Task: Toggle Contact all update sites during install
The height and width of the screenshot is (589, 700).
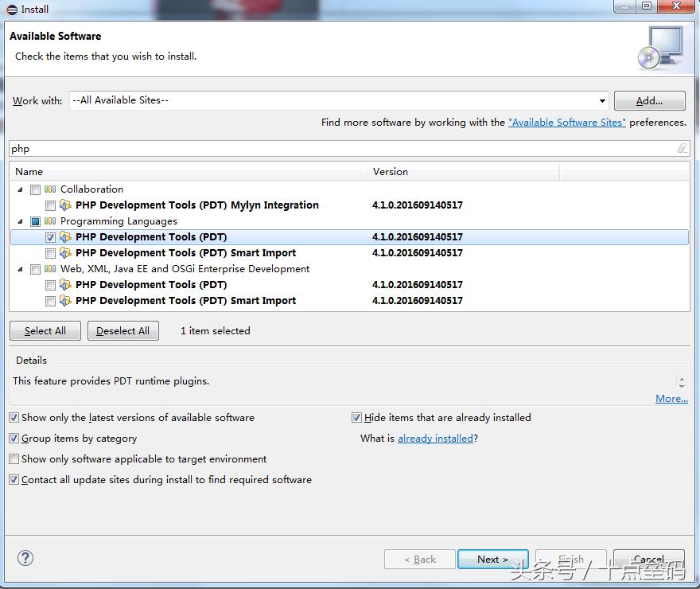Action: click(x=14, y=480)
